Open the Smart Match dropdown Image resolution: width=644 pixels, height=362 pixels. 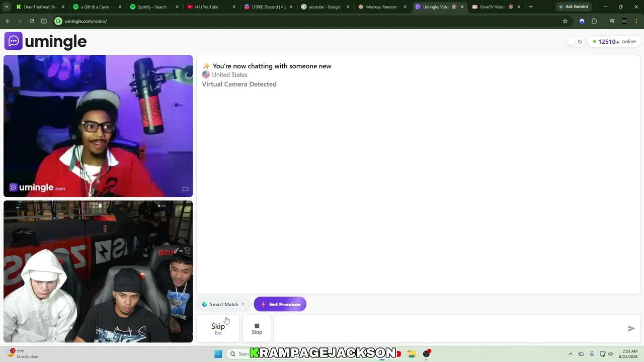[x=223, y=304]
